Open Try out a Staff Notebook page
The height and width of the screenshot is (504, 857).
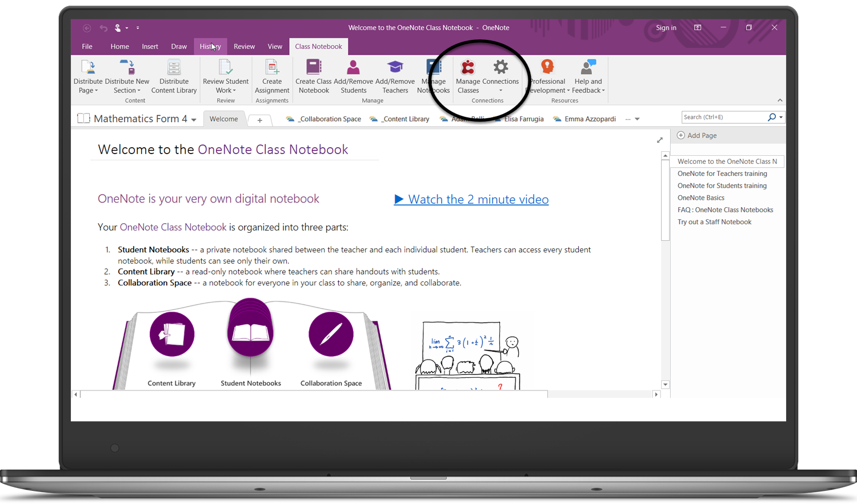tap(715, 221)
